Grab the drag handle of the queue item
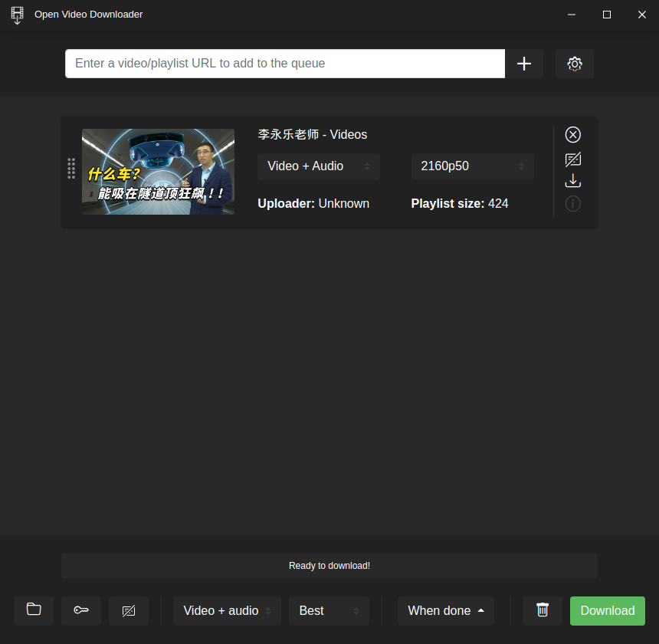 (71, 169)
